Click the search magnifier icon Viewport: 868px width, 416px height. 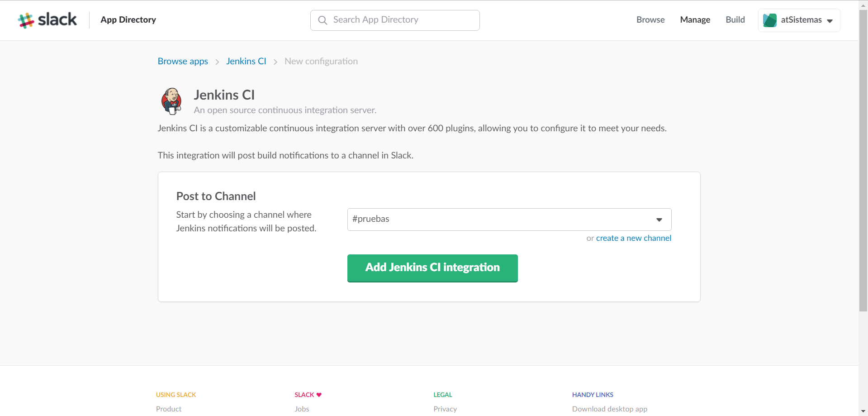tap(323, 20)
